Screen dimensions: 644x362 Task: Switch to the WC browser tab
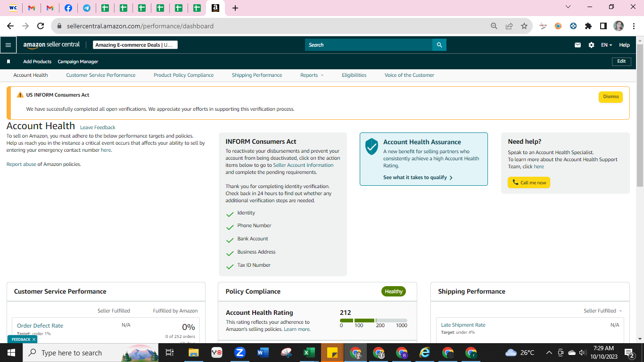[x=13, y=8]
